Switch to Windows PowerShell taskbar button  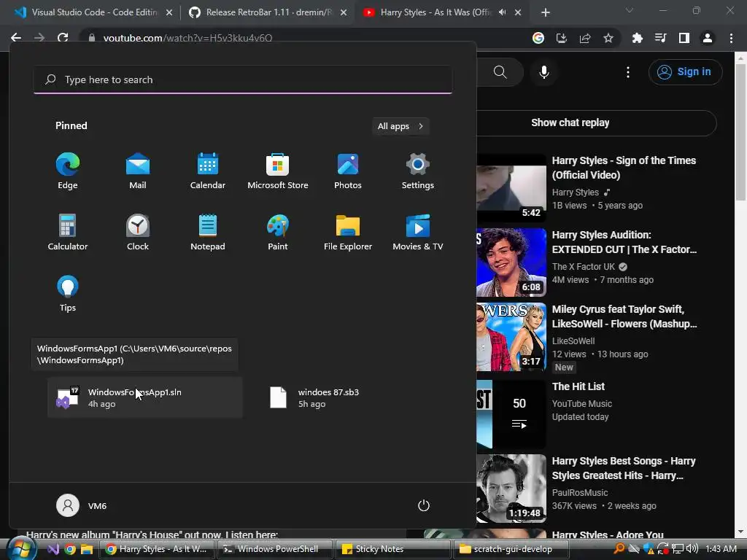tap(275, 549)
